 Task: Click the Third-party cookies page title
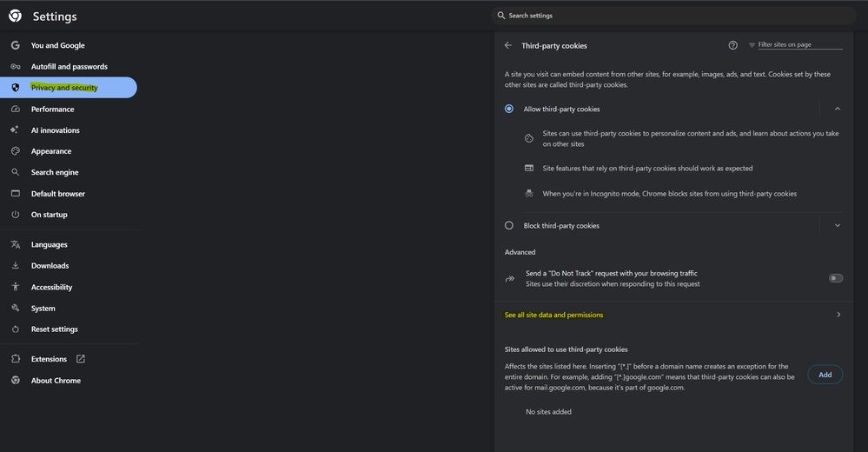pos(554,45)
